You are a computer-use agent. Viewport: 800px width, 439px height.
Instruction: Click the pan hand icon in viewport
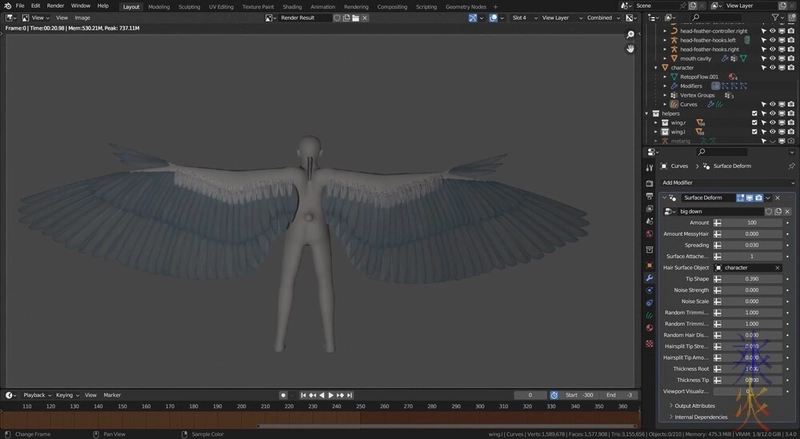pyautogui.click(x=630, y=48)
